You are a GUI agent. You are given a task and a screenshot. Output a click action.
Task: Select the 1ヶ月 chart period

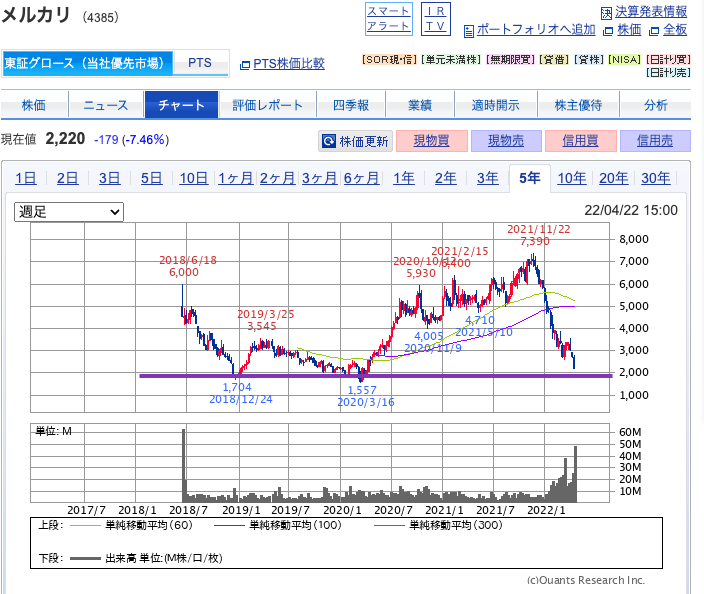[x=236, y=178]
